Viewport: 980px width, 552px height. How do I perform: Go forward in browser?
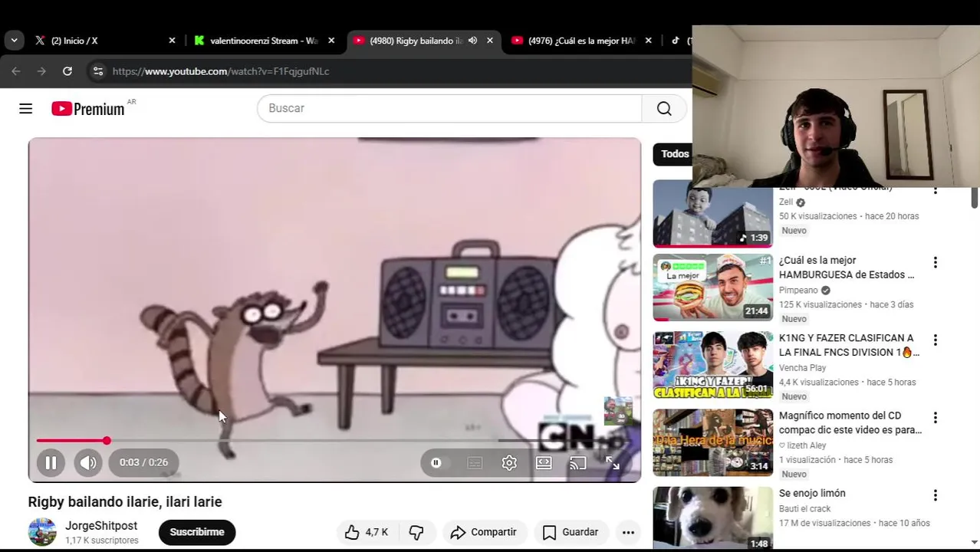(x=41, y=71)
